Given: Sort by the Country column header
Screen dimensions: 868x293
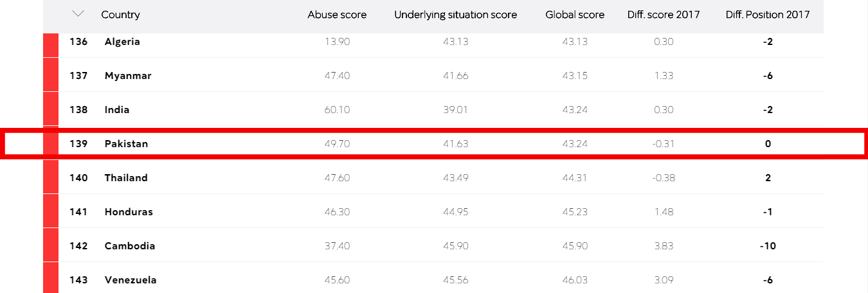Looking at the screenshot, I should (120, 15).
